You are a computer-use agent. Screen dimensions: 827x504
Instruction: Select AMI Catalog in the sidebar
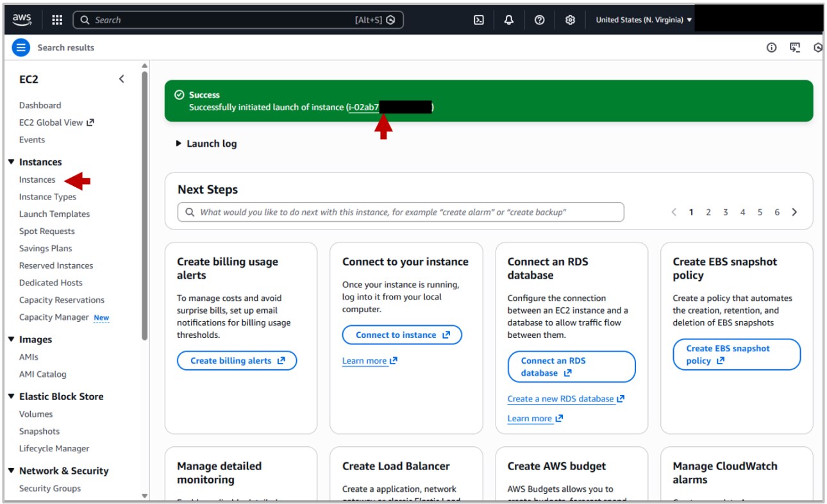coord(42,374)
